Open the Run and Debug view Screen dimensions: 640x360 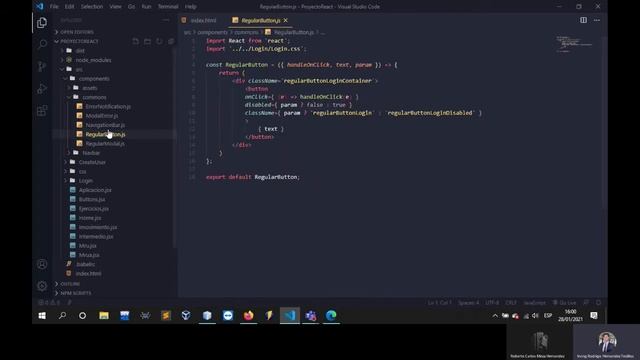[x=42, y=89]
